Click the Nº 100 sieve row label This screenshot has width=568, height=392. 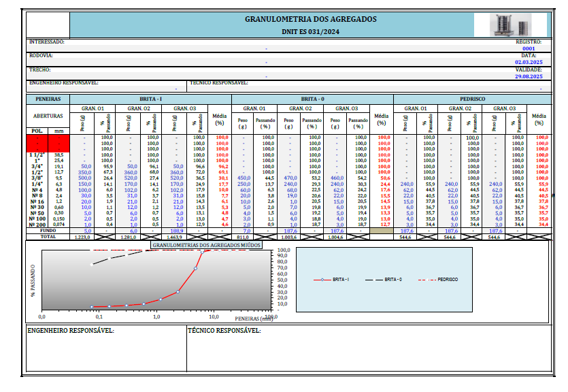(37, 219)
